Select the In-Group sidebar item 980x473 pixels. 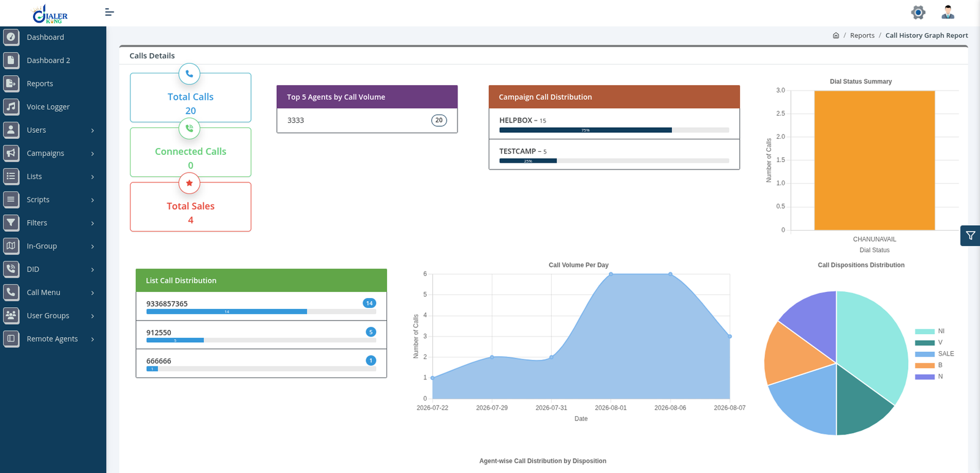42,246
